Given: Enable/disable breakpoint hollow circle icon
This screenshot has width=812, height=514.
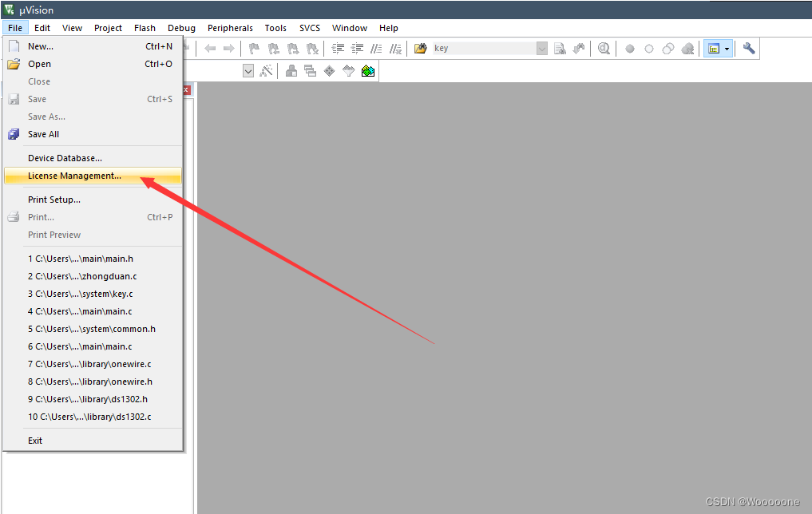Looking at the screenshot, I should click(x=649, y=49).
